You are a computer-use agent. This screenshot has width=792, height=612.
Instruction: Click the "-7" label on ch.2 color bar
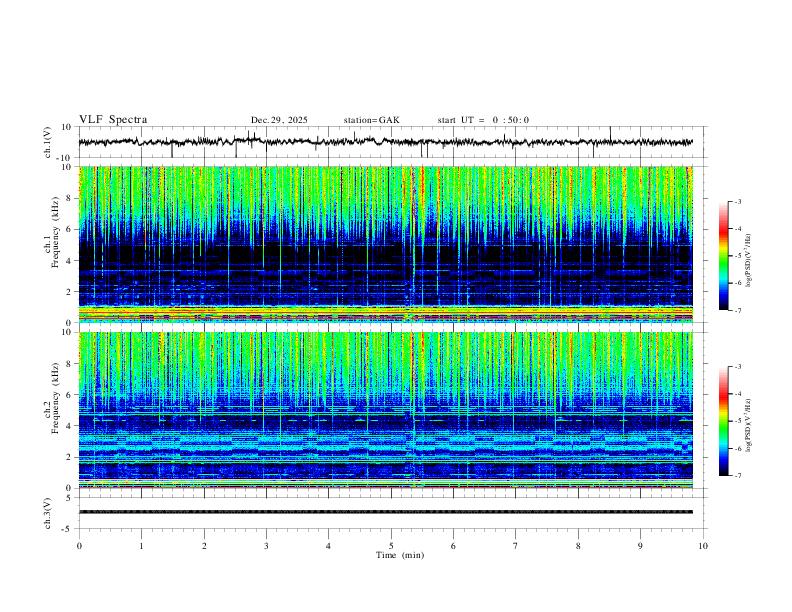[x=737, y=476]
